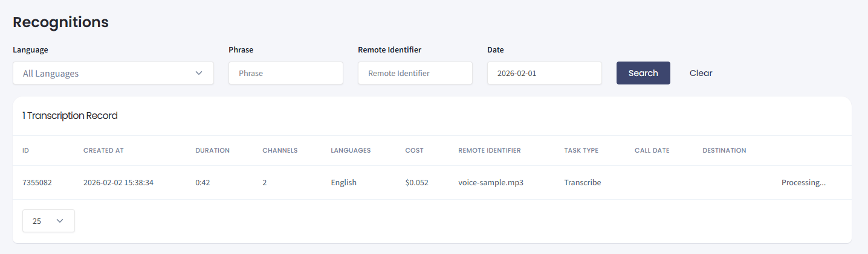Click the CREATED AT column header

pyautogui.click(x=103, y=150)
